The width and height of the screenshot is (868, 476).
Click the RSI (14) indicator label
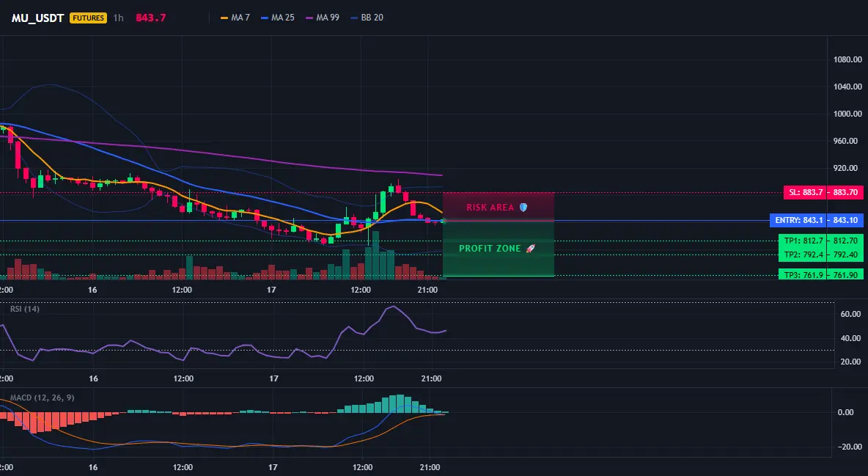(x=25, y=309)
